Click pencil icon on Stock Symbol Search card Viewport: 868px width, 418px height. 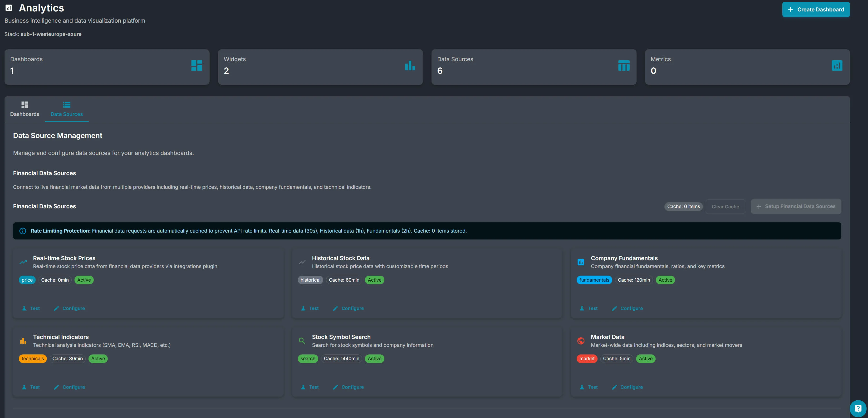click(x=335, y=387)
